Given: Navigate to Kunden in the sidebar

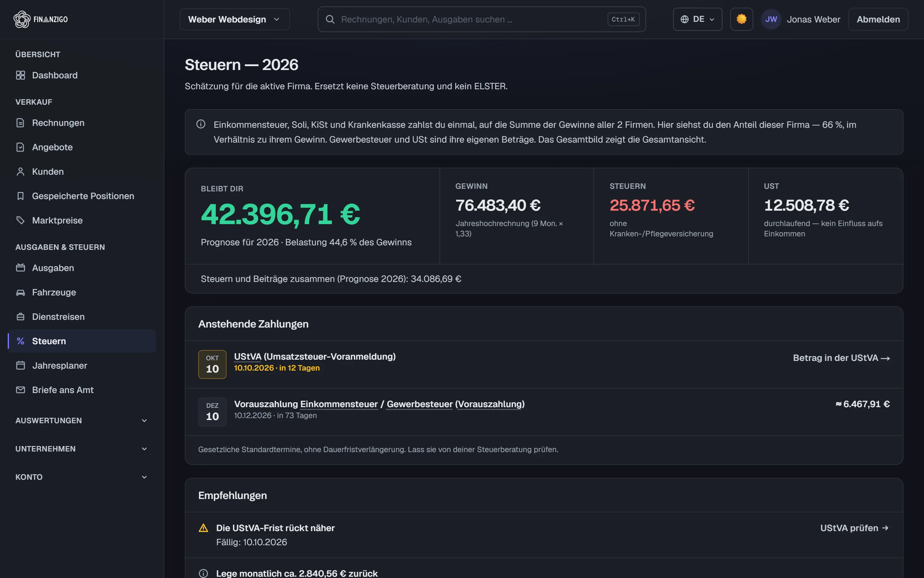Looking at the screenshot, I should tap(81, 172).
